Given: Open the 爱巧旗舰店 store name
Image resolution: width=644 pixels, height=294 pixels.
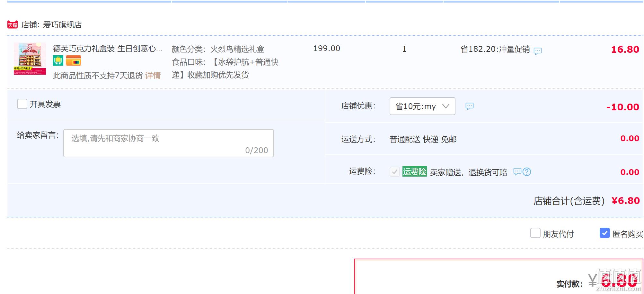Looking at the screenshot, I should pos(62,25).
